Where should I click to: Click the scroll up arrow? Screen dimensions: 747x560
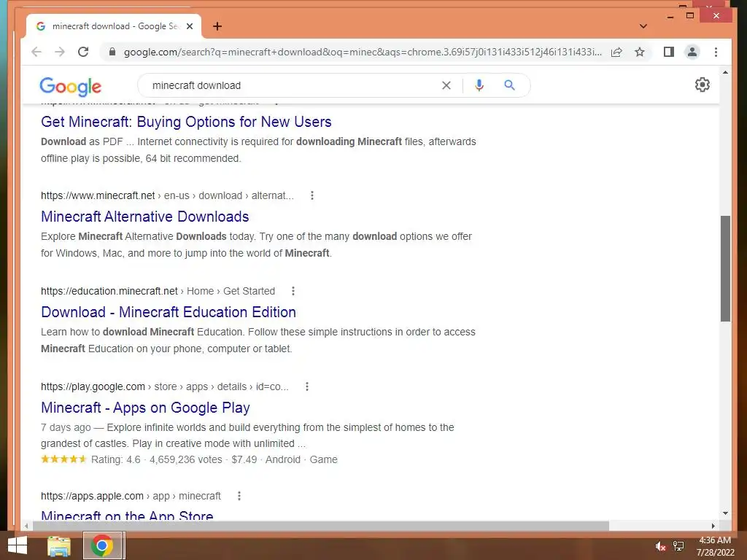(x=725, y=72)
